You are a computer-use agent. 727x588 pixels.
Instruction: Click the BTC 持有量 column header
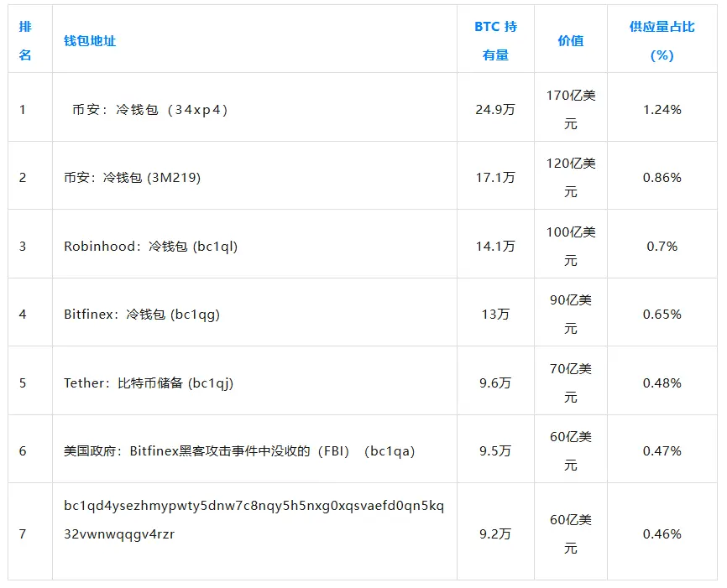coord(495,40)
